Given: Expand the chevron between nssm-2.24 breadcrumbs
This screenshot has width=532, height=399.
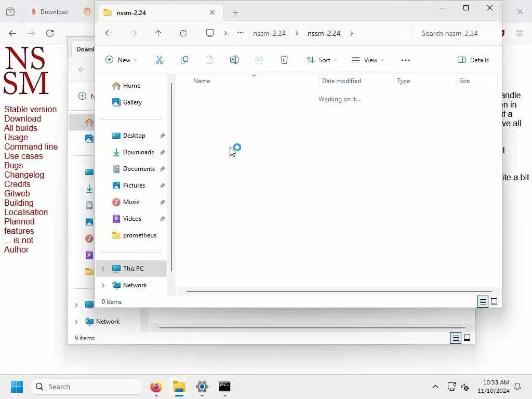Looking at the screenshot, I should pyautogui.click(x=297, y=33).
